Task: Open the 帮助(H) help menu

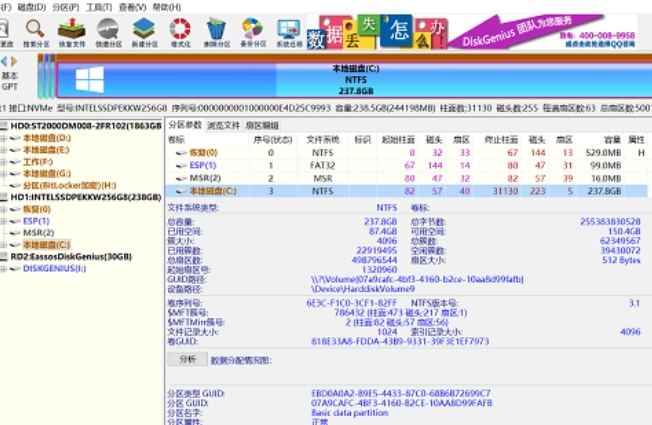Action: [166, 7]
